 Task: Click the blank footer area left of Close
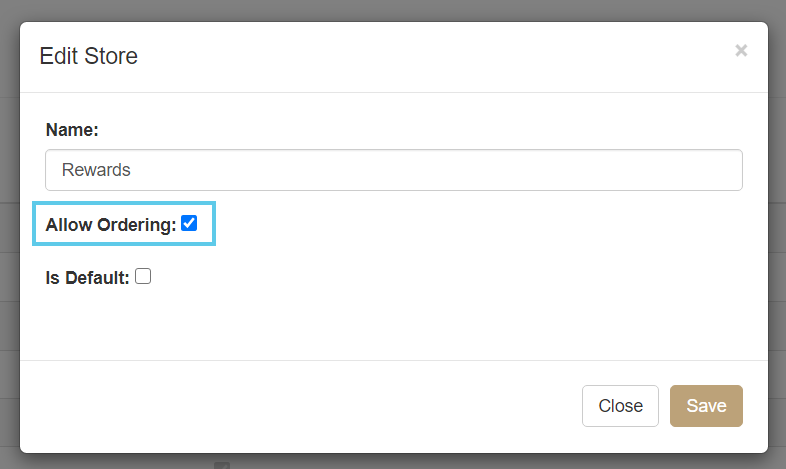click(300, 406)
